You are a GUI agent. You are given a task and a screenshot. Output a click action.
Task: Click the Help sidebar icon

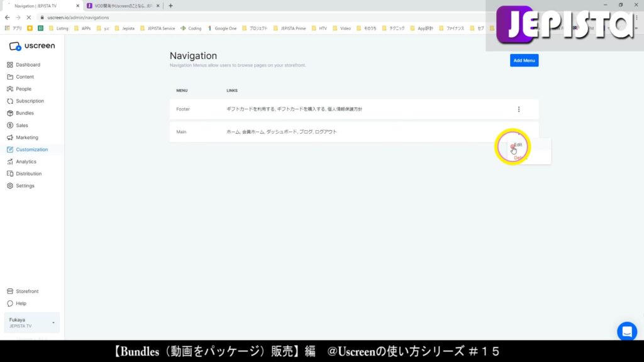click(10, 304)
